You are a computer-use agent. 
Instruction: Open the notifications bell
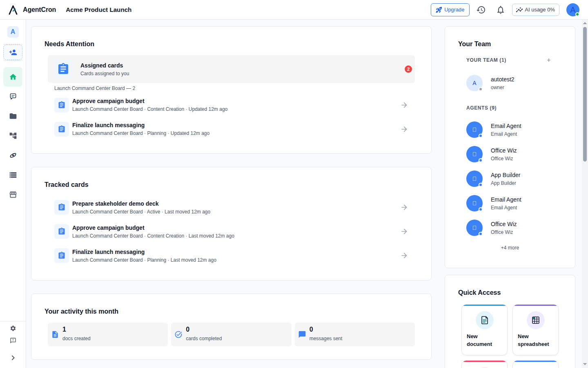point(501,10)
